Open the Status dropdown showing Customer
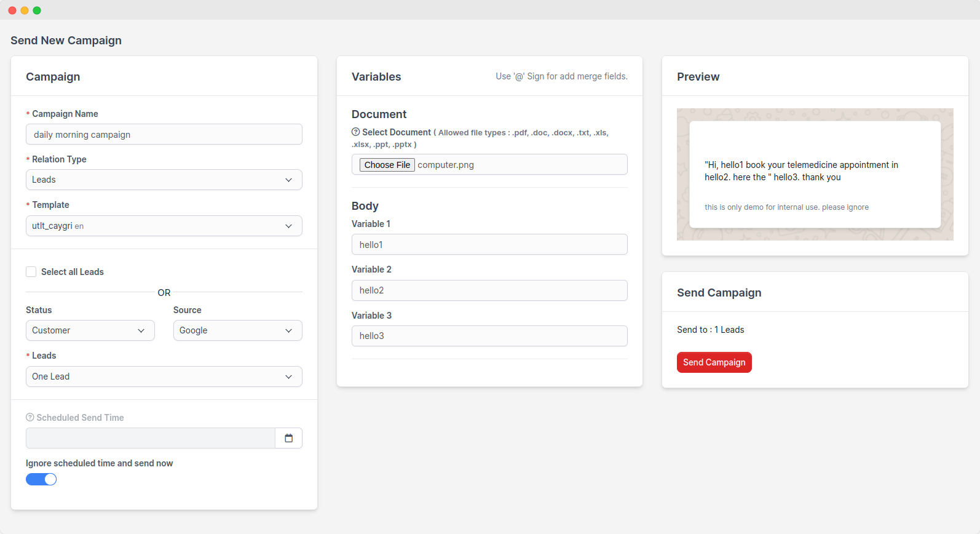The image size is (980, 534). click(x=90, y=330)
